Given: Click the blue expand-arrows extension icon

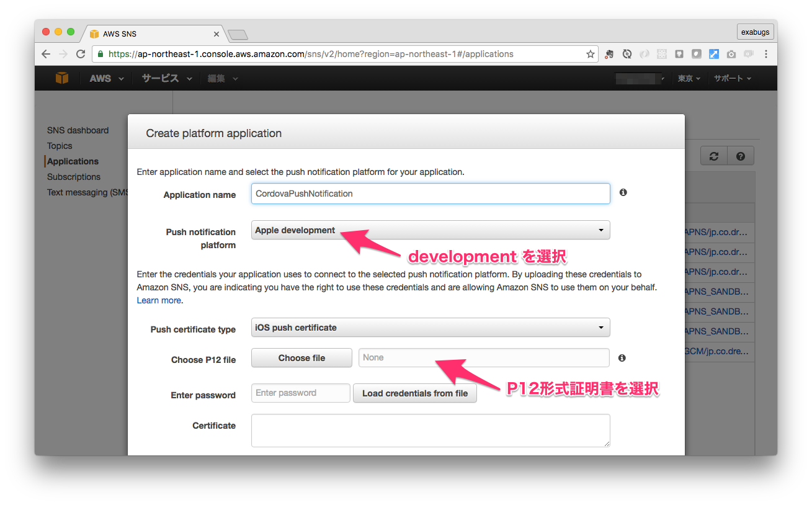Looking at the screenshot, I should pos(714,54).
